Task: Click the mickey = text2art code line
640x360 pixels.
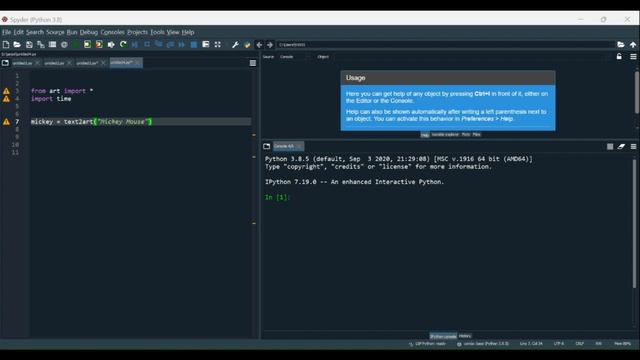Action: [91, 122]
